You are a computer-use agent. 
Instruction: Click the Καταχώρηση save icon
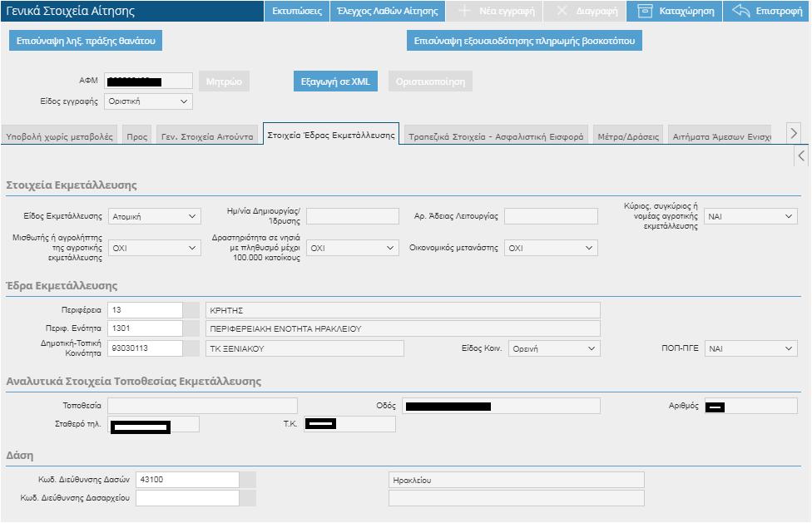(644, 11)
